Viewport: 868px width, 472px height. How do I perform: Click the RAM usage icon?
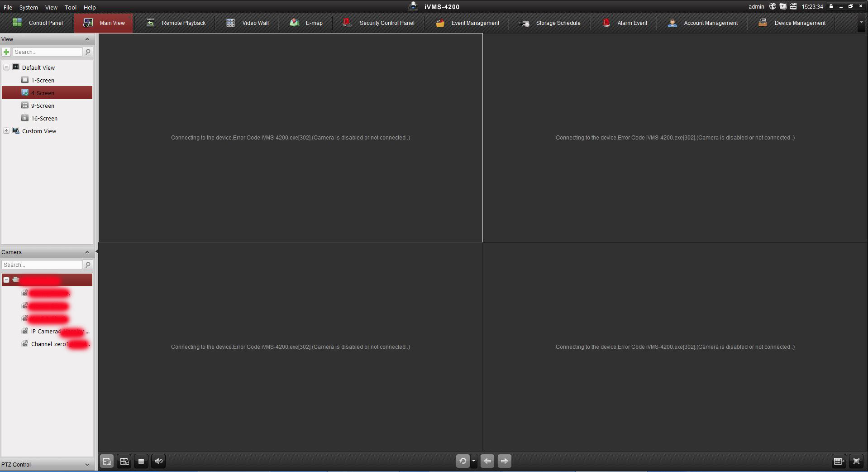click(x=793, y=6)
